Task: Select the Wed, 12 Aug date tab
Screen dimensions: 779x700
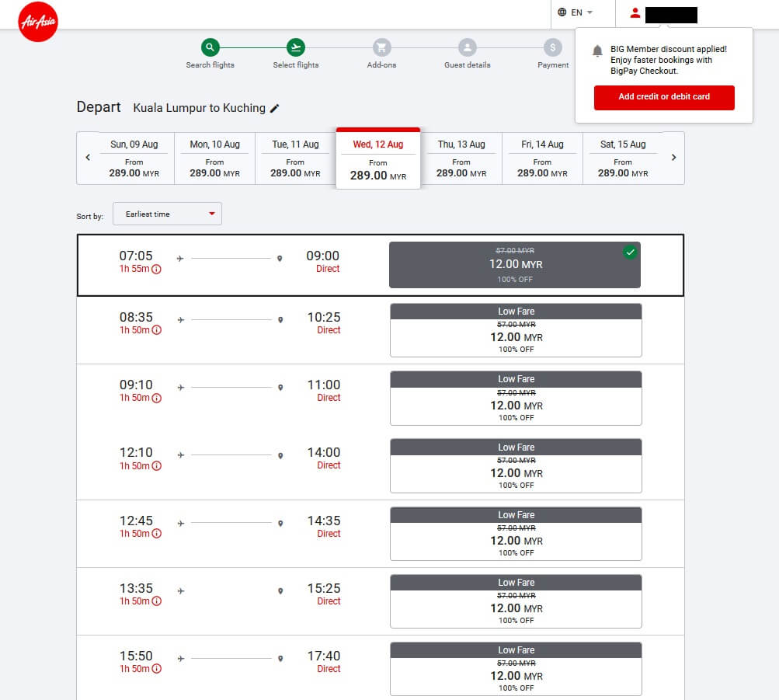Action: tap(378, 158)
